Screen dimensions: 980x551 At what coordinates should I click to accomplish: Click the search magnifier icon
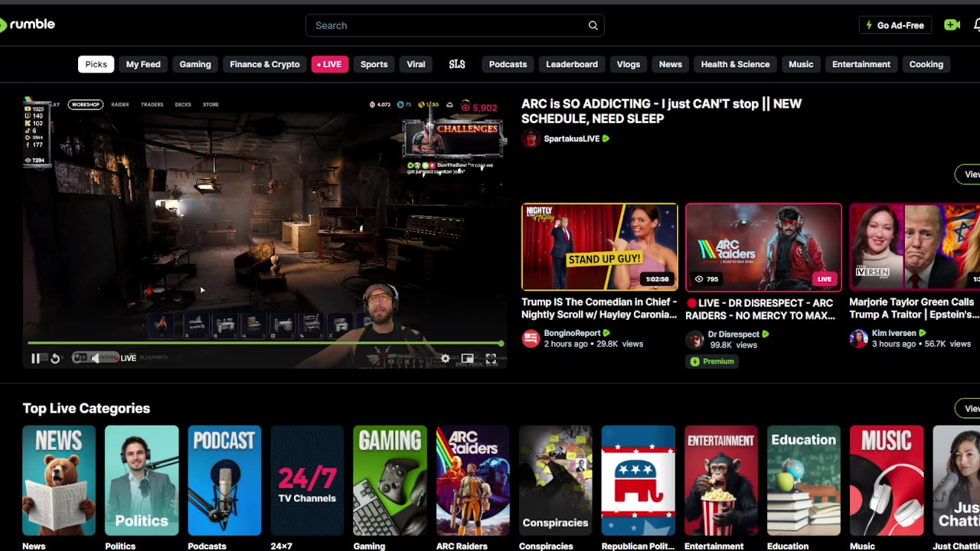tap(593, 25)
